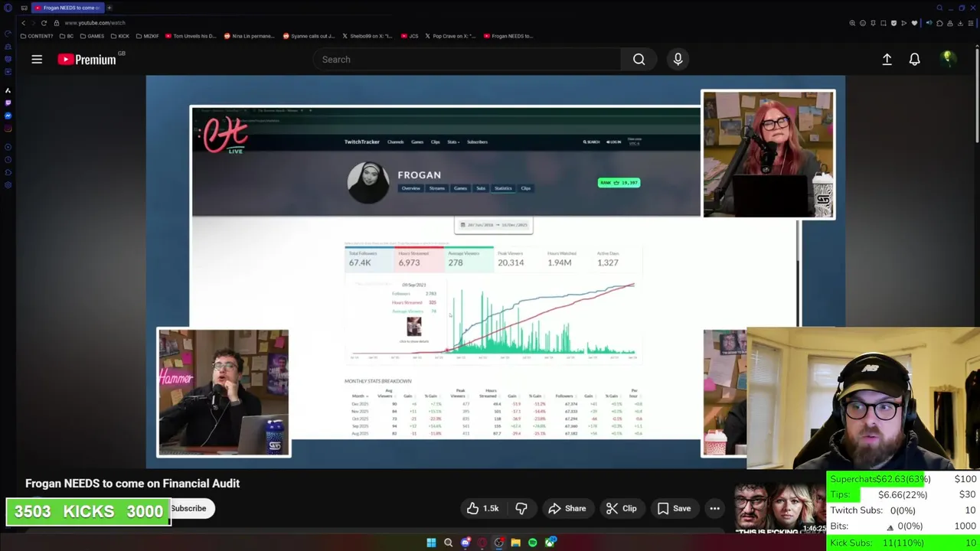Open Windows taskbar search
The image size is (980, 551).
(448, 543)
